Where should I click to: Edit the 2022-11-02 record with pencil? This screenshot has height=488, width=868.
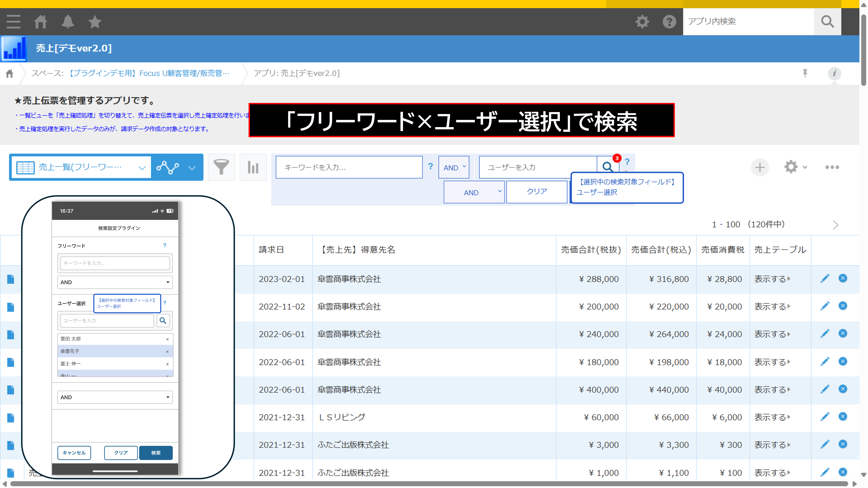tap(825, 306)
